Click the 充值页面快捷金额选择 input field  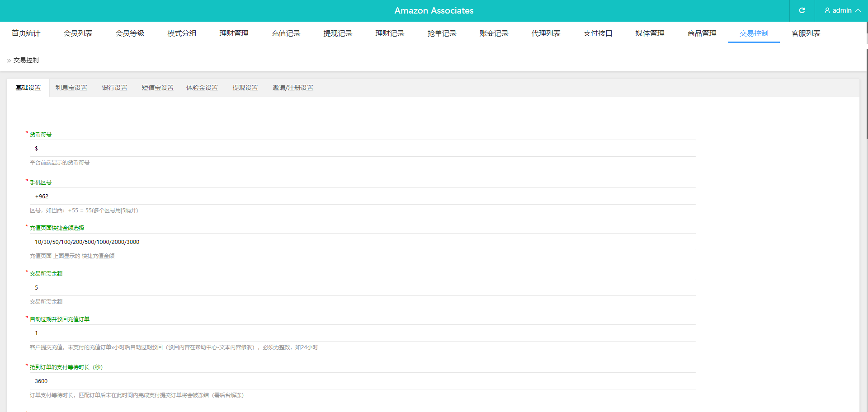point(363,242)
